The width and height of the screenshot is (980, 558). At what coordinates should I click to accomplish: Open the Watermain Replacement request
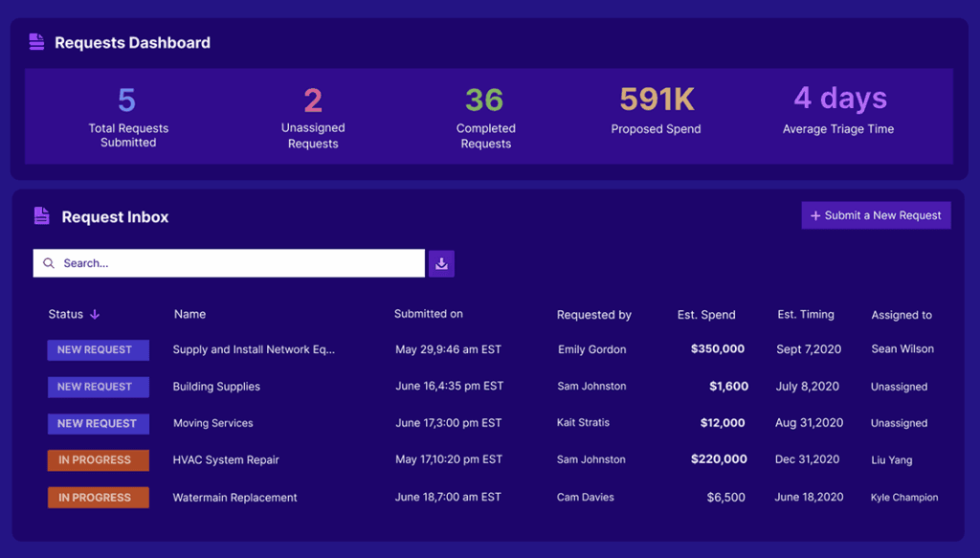coord(234,498)
